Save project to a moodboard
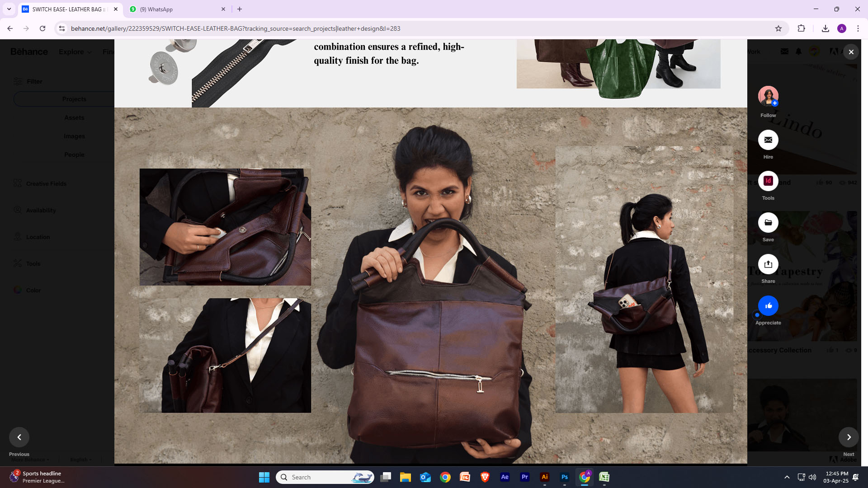This screenshot has width=868, height=488. pos(768,223)
